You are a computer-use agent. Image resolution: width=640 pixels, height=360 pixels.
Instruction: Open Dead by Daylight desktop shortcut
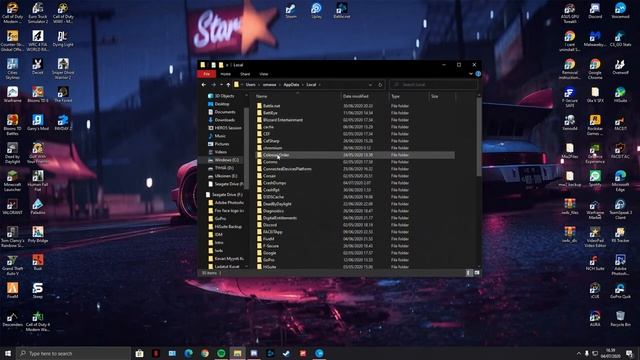12,153
